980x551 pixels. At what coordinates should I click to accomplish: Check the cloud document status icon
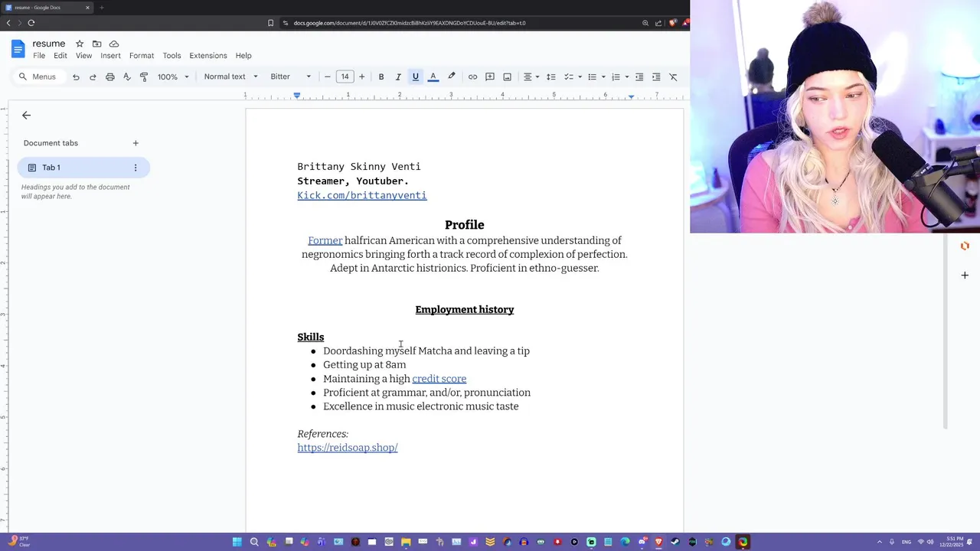pos(114,44)
